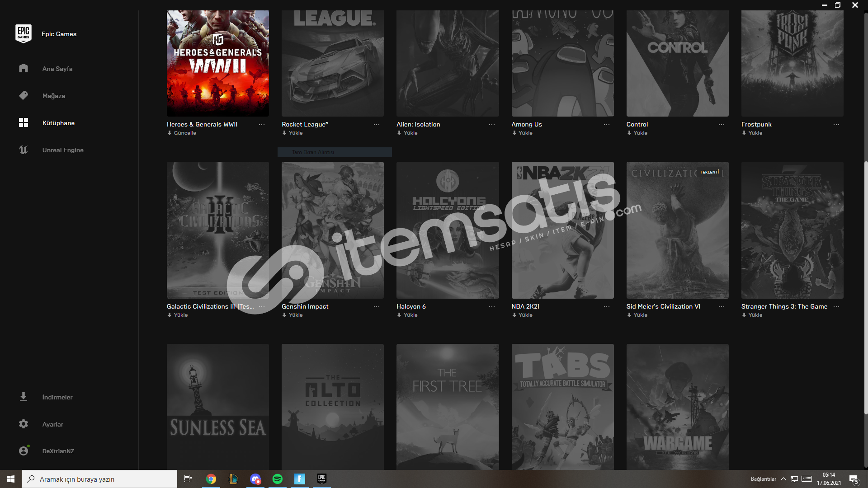
Task: Click Yükle under Rocket League
Action: (x=292, y=133)
